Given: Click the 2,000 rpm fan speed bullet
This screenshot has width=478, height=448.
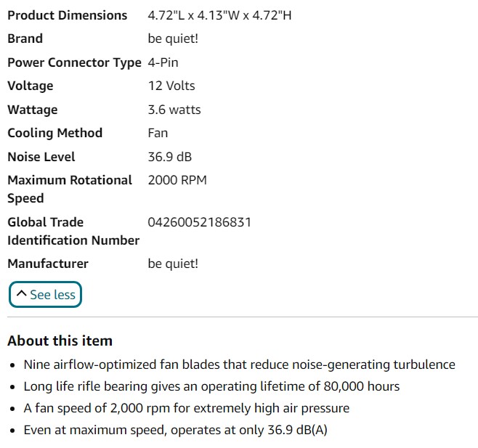Looking at the screenshot, I should click(x=186, y=408).
